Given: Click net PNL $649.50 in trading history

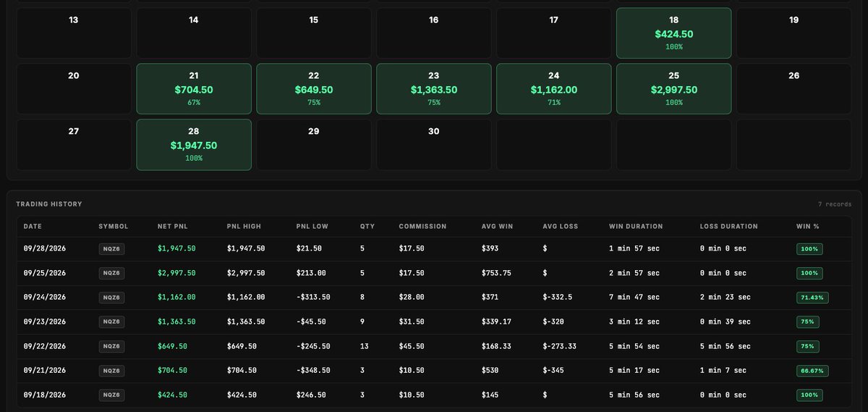Looking at the screenshot, I should tap(172, 346).
